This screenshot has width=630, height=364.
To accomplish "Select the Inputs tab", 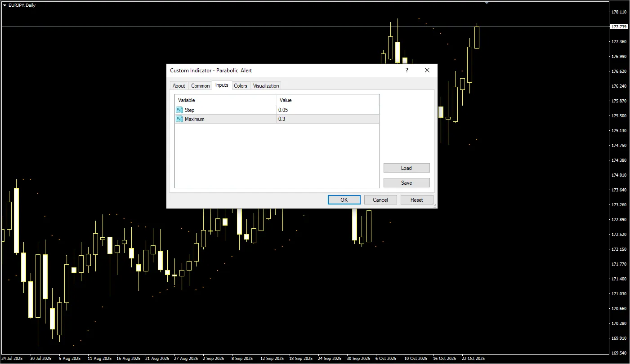I will pyautogui.click(x=222, y=85).
